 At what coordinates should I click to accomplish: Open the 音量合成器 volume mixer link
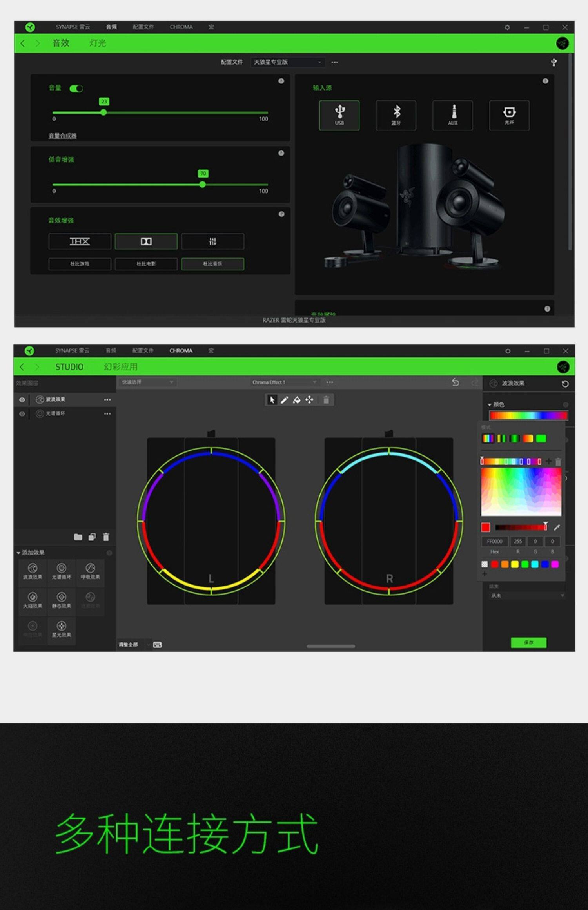click(x=62, y=136)
